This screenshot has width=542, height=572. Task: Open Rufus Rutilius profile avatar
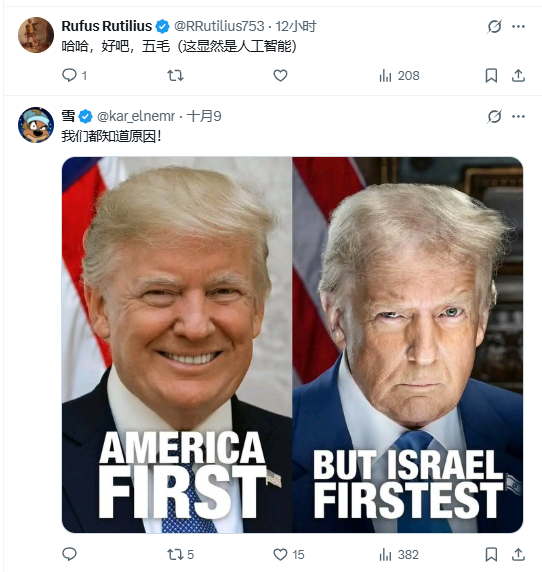pyautogui.click(x=36, y=35)
